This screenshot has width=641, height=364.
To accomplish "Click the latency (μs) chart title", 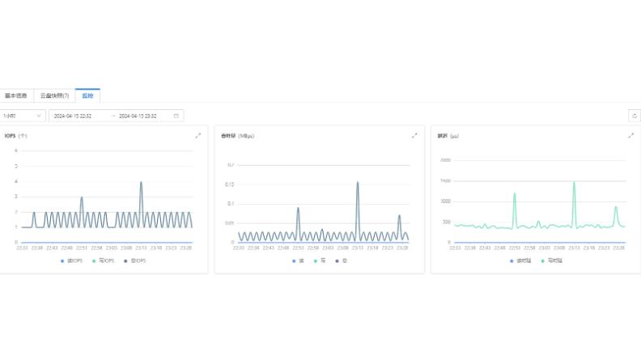I will click(448, 136).
